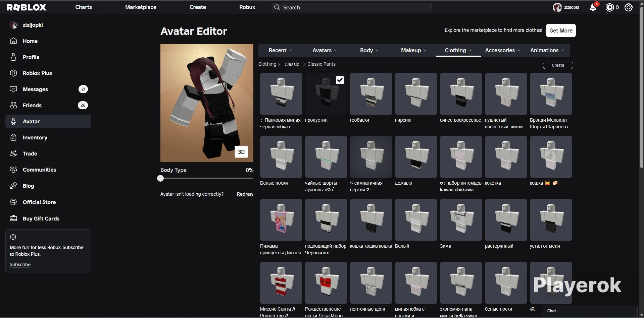Click the Avatar icon in sidebar
Image resolution: width=644 pixels, height=318 pixels.
[13, 121]
